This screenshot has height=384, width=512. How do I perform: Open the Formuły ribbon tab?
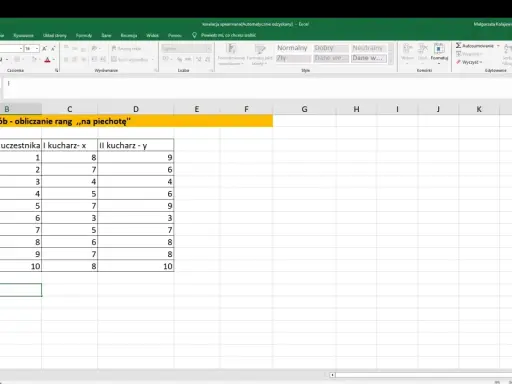coord(84,35)
